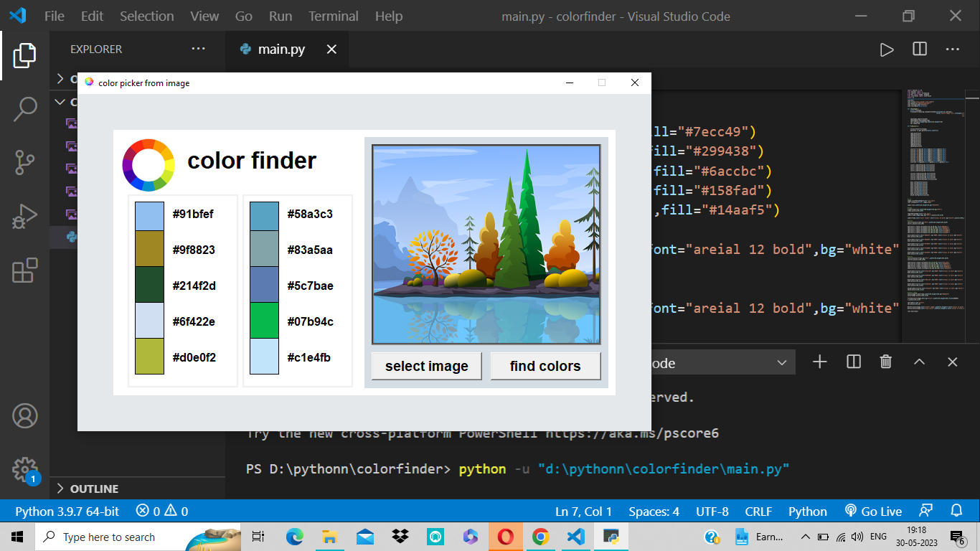980x551 pixels.
Task: Open the Accounts icon in activity bar
Action: (25, 415)
